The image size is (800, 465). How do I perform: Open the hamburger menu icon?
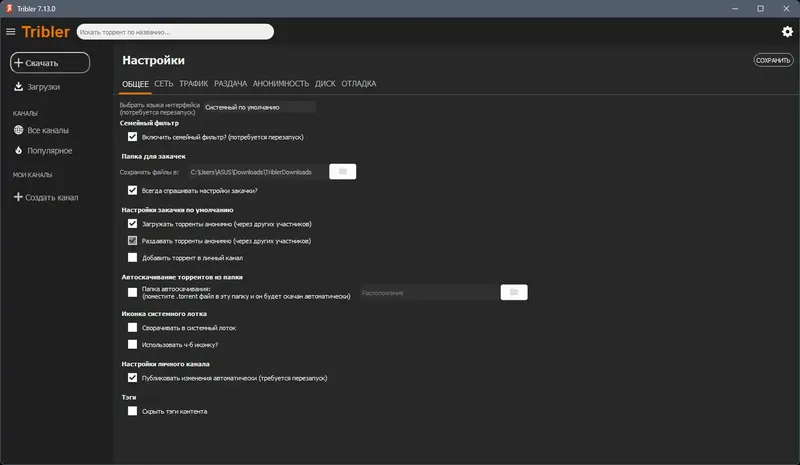(11, 32)
